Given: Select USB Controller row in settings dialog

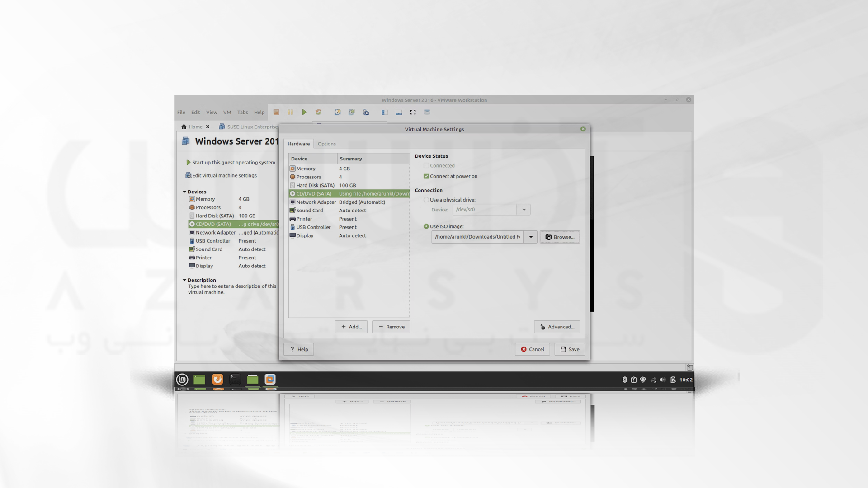Looking at the screenshot, I should [x=349, y=227].
